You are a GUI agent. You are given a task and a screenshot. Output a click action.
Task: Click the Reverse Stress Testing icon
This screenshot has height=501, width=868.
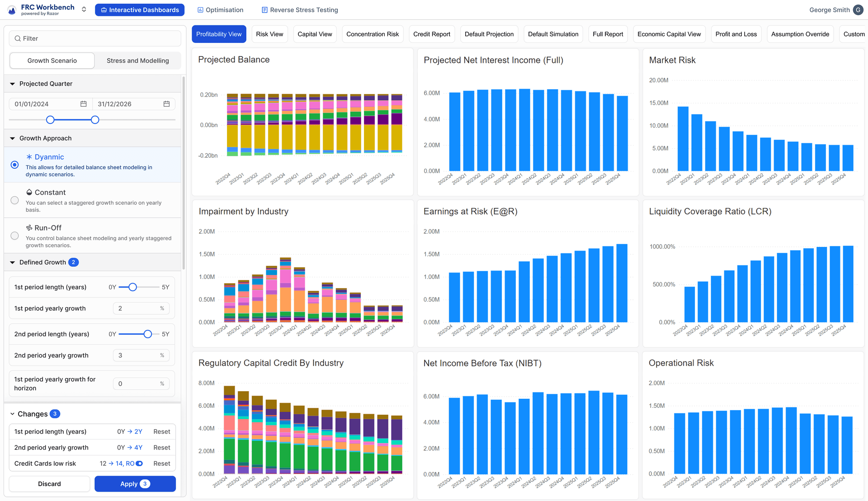click(x=265, y=10)
